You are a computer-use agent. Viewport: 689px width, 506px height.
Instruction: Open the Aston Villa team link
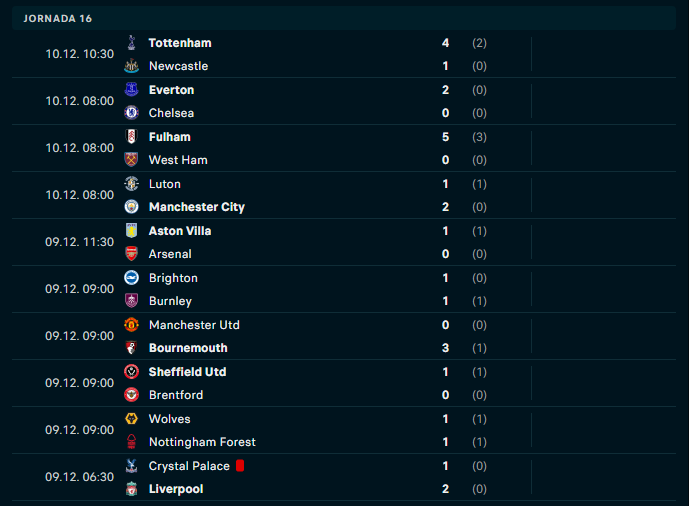pyautogui.click(x=180, y=231)
